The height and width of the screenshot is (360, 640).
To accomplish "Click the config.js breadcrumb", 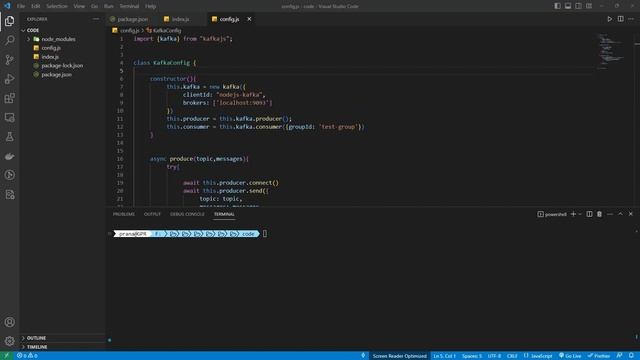I will click(x=126, y=30).
